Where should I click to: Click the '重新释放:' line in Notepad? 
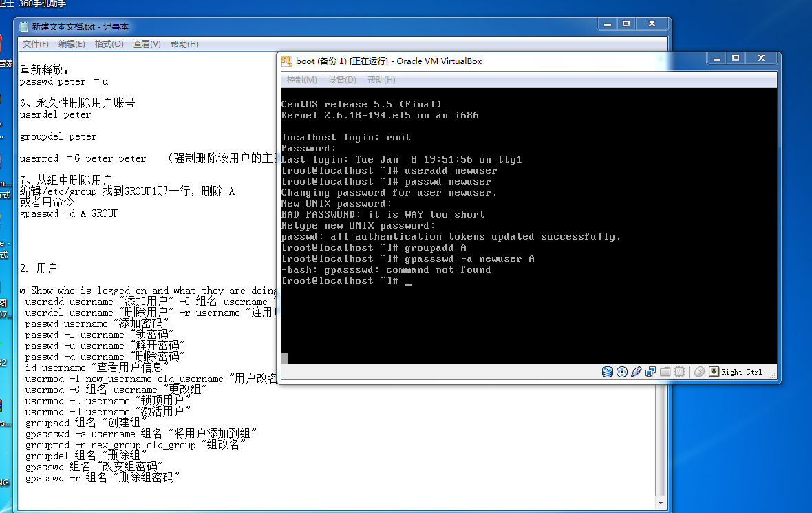[44, 70]
